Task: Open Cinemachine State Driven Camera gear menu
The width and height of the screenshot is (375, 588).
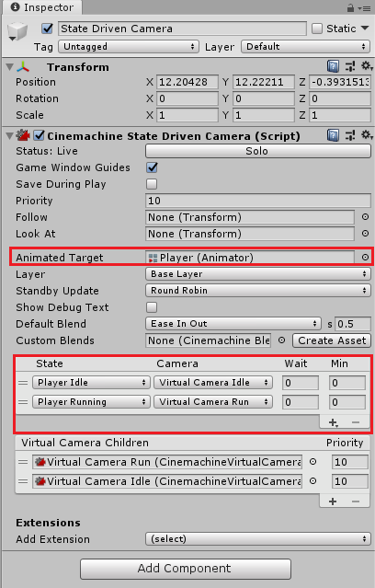Action: coord(367,135)
